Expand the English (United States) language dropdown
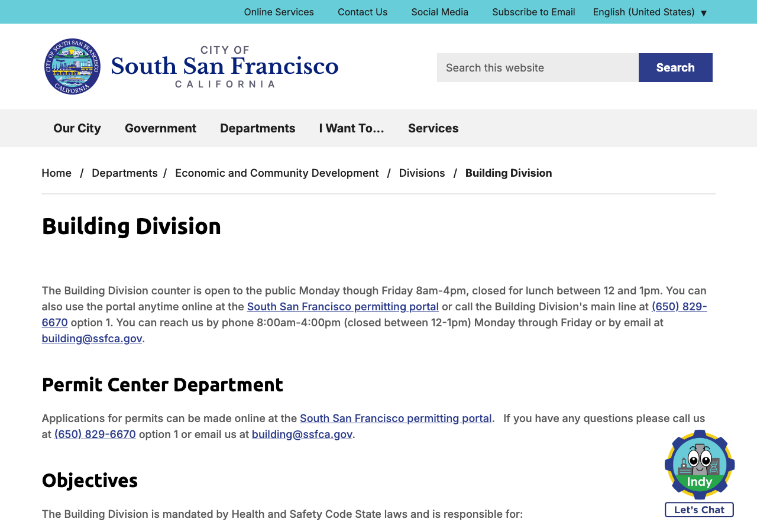The image size is (757, 532). 650,12
